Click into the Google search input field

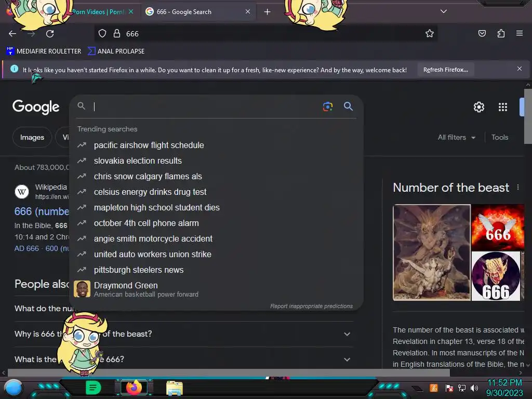click(204, 107)
